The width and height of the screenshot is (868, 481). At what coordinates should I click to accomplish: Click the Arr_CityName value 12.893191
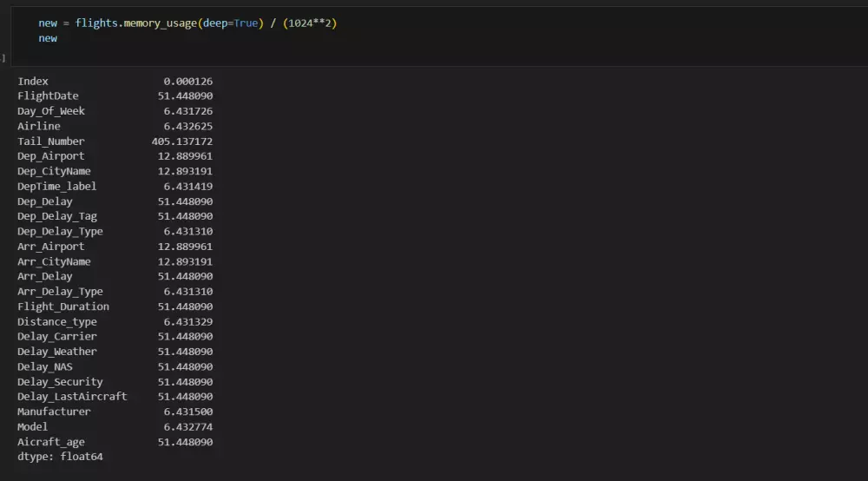[185, 261]
